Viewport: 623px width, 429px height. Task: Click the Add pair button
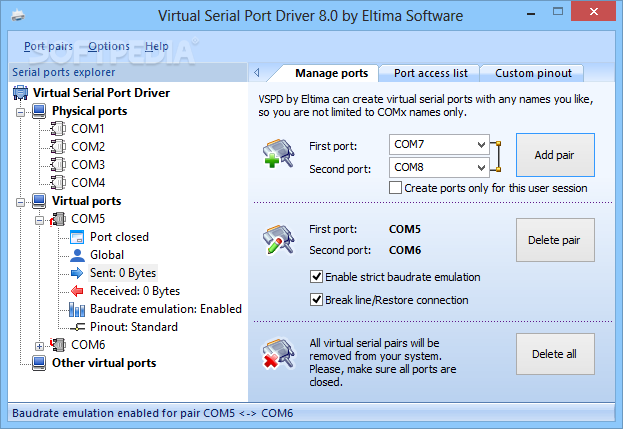555,155
